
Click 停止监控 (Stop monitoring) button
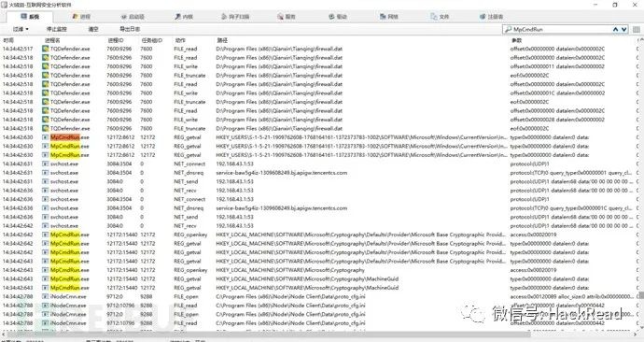(x=57, y=29)
